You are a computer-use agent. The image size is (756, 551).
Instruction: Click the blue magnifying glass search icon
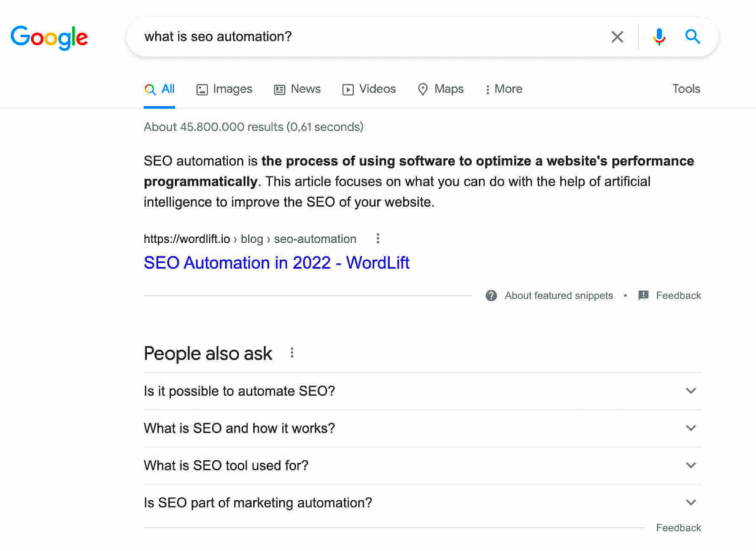[x=693, y=37]
